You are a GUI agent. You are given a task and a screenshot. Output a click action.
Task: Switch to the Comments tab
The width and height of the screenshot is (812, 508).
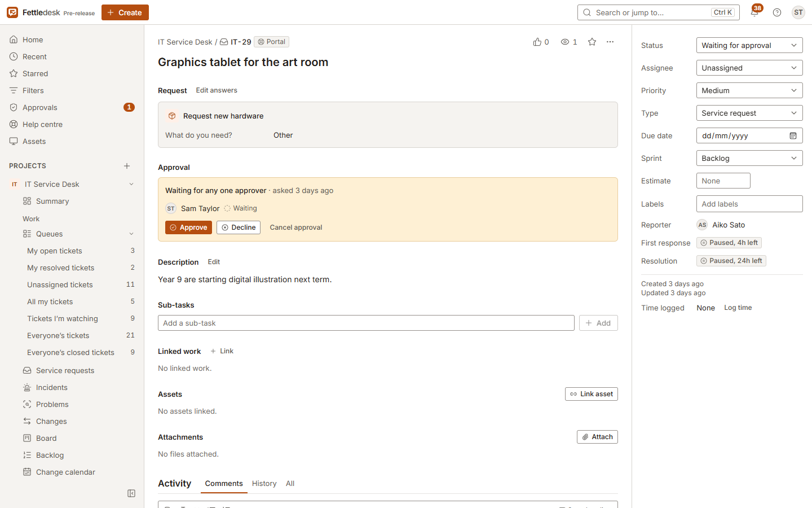tap(224, 484)
